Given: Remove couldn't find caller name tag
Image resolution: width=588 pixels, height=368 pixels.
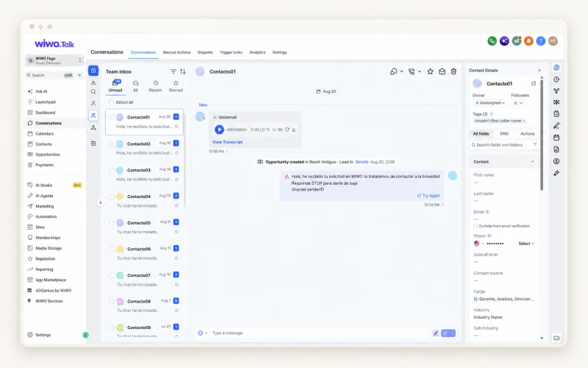Looking at the screenshot, I should (524, 121).
